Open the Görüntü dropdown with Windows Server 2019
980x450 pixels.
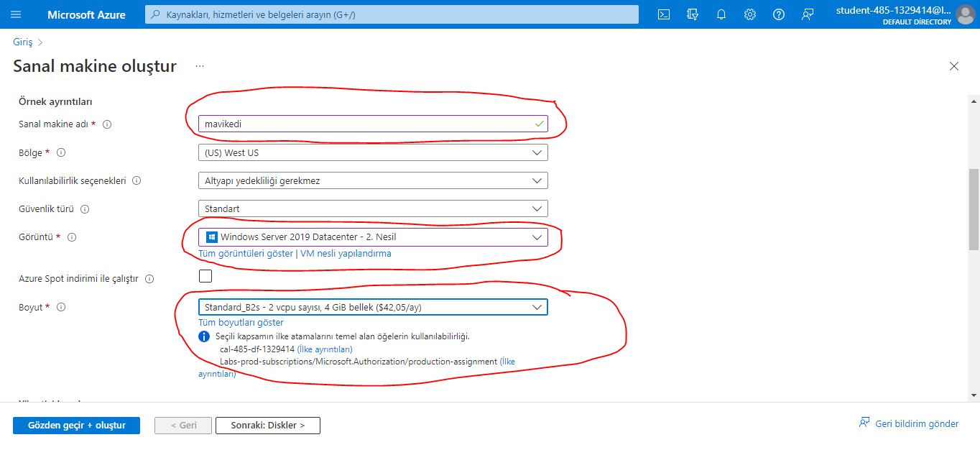[x=373, y=237]
